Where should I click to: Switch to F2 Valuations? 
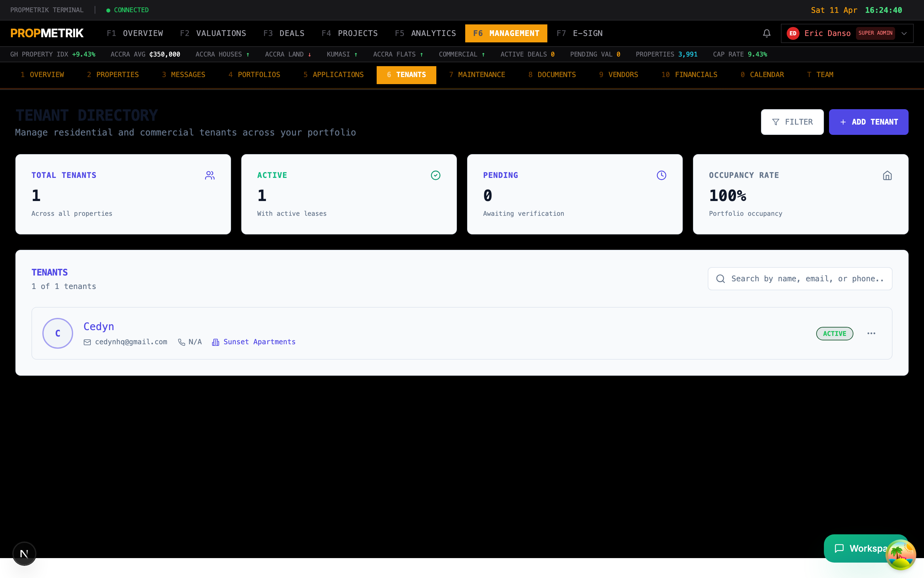pos(213,33)
